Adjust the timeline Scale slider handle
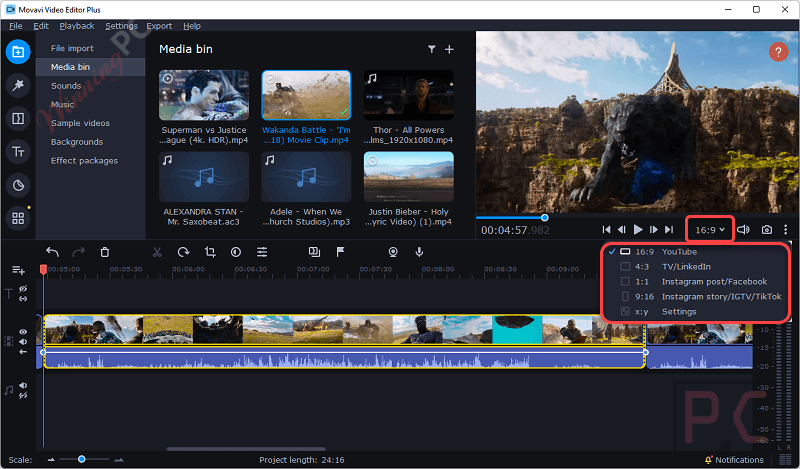Viewport: 800px width, 469px height. point(82,459)
